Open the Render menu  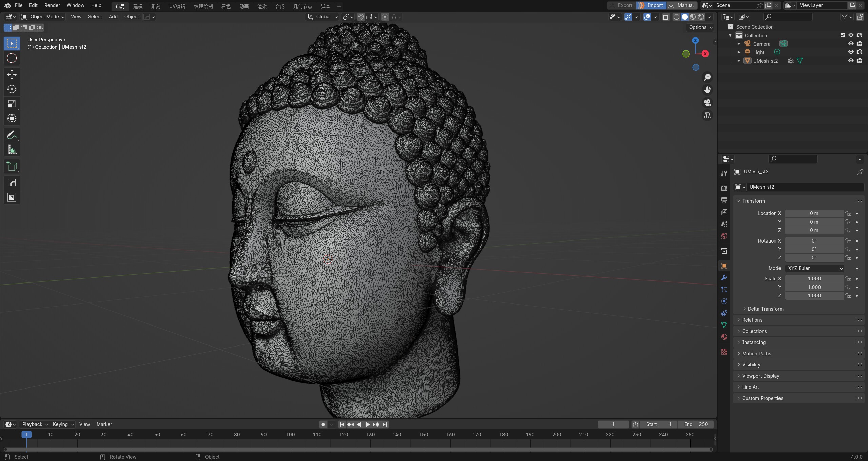pyautogui.click(x=52, y=5)
